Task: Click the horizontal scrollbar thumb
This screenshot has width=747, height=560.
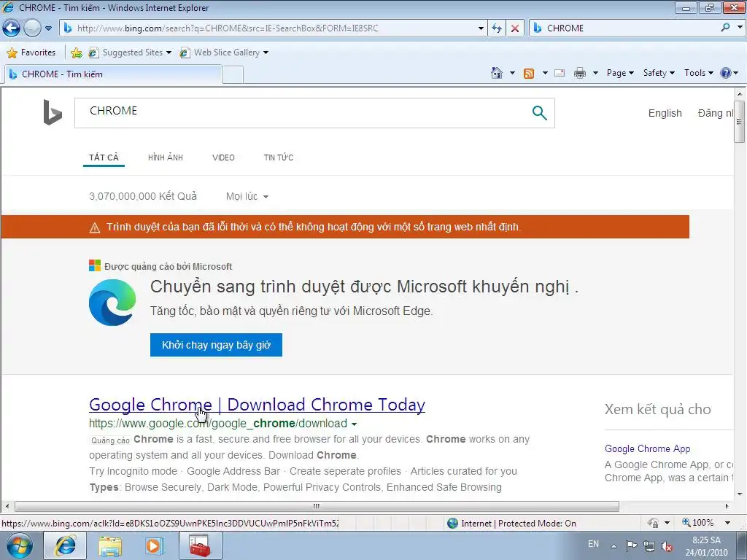Action: click(317, 506)
